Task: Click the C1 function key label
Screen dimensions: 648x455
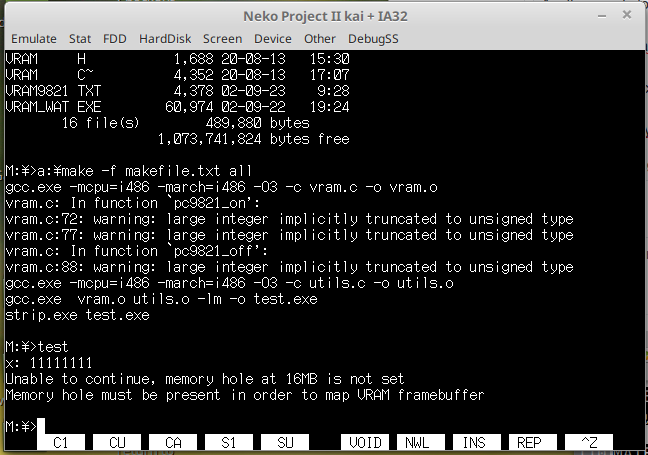Action: 61,441
